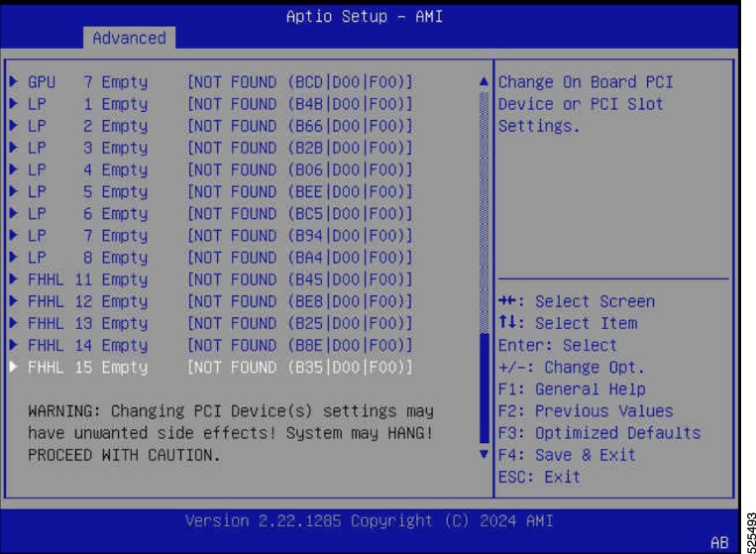Select value NOT FOUND (B35|D00|F00)
Screen dimensions: 756x554
pyautogui.click(x=300, y=368)
